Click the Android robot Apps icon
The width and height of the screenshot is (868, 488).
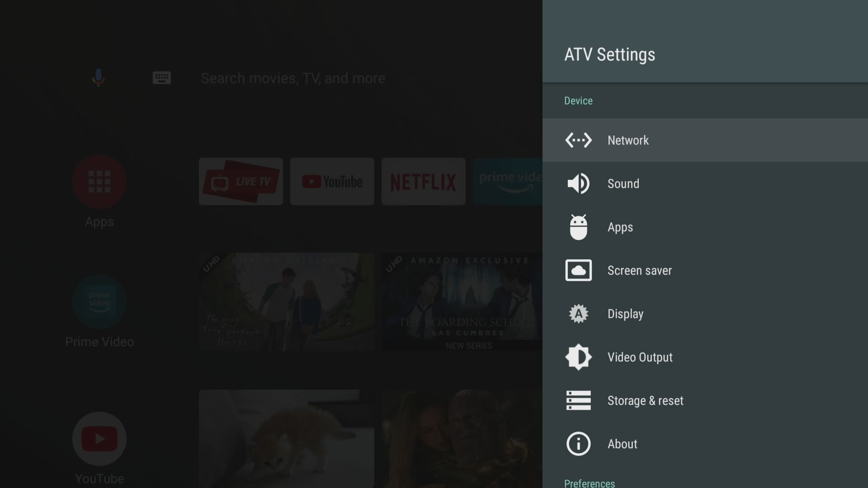(x=578, y=227)
